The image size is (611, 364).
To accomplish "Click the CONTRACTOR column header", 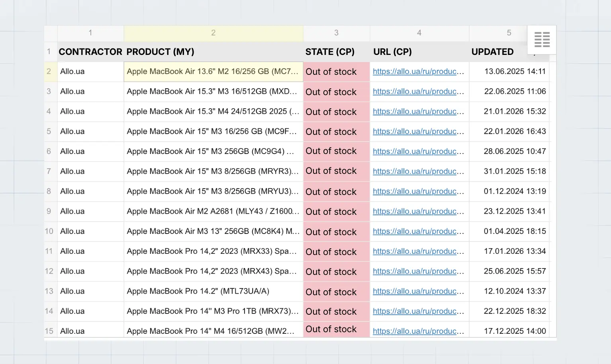I will (x=90, y=52).
